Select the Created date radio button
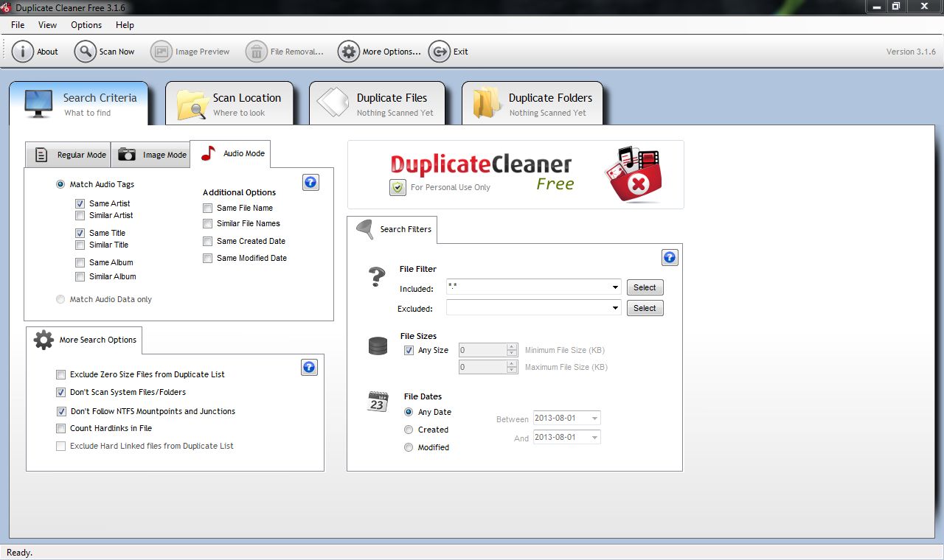Screen dimensions: 944x560 409,430
